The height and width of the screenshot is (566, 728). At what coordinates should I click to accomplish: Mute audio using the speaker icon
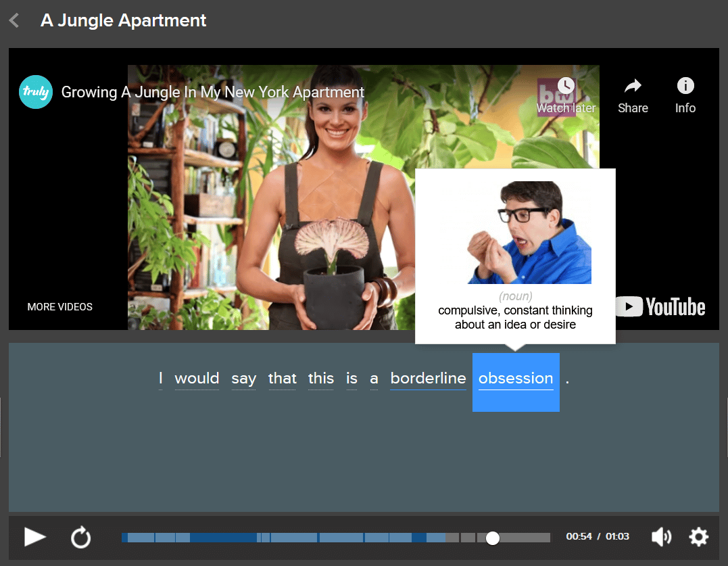(x=661, y=537)
